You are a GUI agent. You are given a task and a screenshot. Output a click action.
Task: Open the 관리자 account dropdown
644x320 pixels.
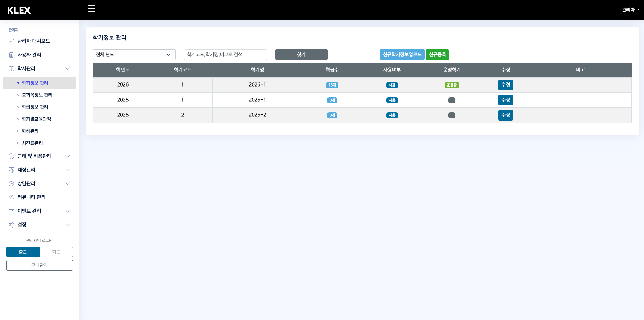pos(630,10)
